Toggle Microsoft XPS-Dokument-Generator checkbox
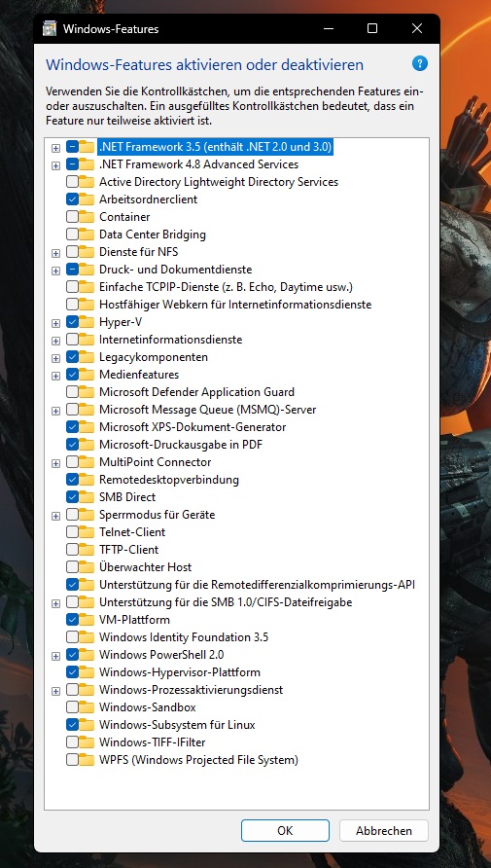The width and height of the screenshot is (491, 868). point(72,427)
